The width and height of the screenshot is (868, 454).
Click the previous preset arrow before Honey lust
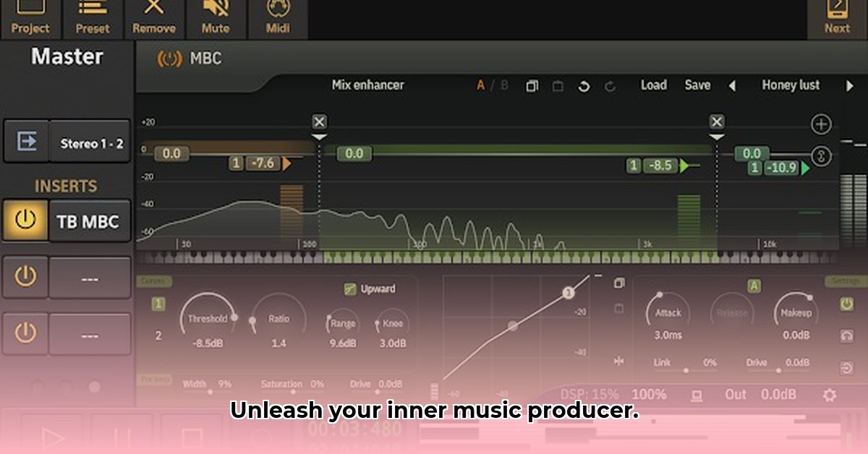click(733, 85)
